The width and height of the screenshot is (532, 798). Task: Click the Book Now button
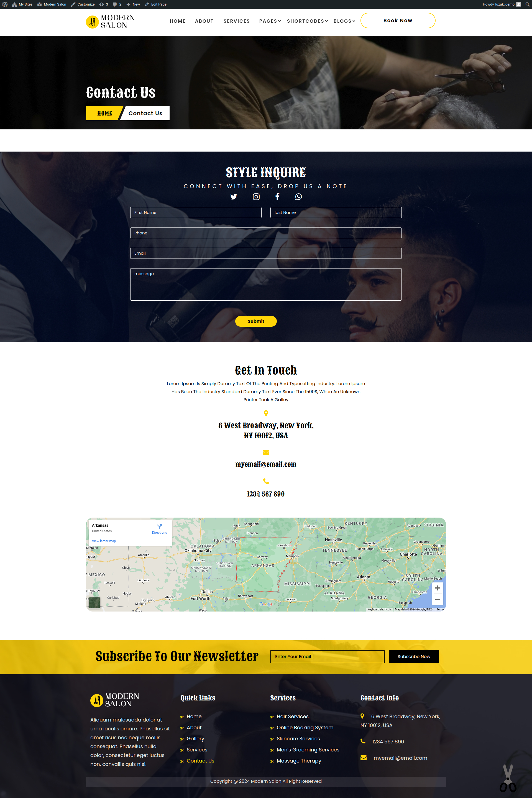[397, 20]
